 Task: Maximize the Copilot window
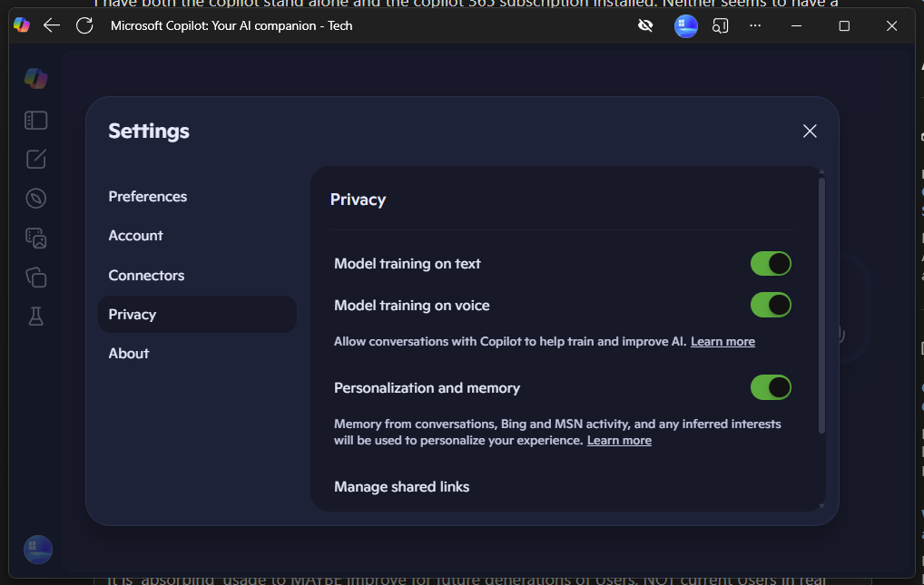[844, 26]
